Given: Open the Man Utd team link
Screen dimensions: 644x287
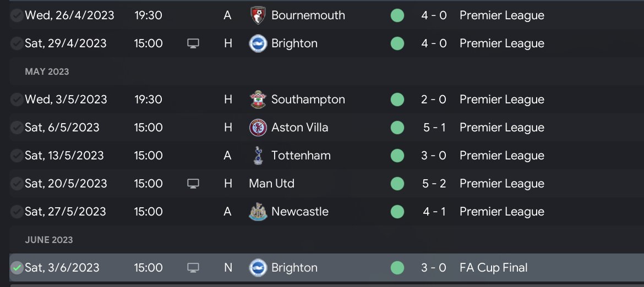Looking at the screenshot, I should click(x=271, y=184).
